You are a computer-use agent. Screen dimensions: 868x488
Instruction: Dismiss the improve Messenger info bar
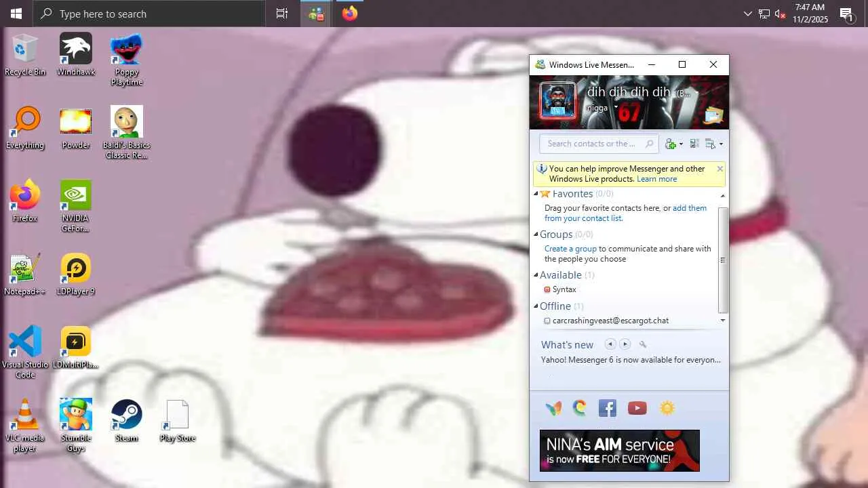coord(719,169)
